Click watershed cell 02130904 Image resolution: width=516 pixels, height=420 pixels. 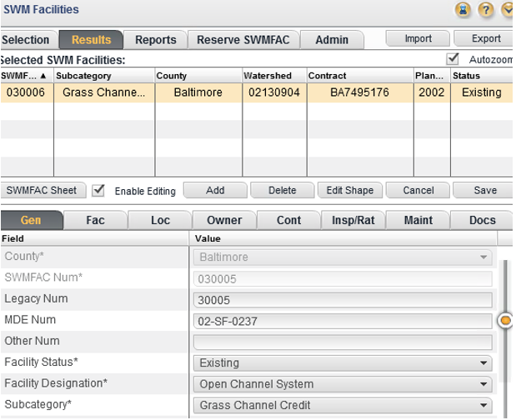pos(274,92)
